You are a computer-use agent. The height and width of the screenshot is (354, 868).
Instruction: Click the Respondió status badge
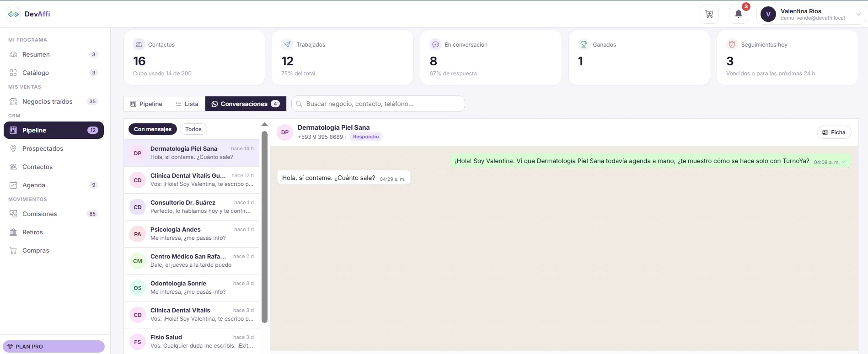point(366,137)
